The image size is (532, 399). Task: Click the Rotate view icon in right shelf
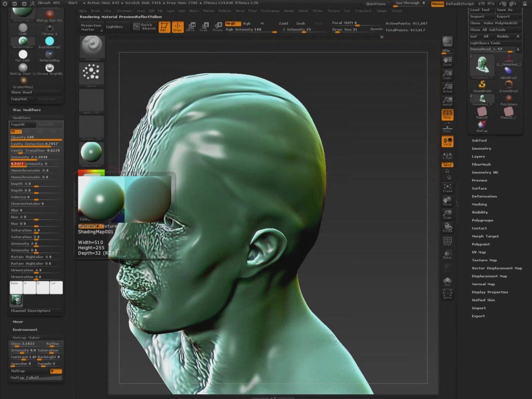tap(447, 228)
